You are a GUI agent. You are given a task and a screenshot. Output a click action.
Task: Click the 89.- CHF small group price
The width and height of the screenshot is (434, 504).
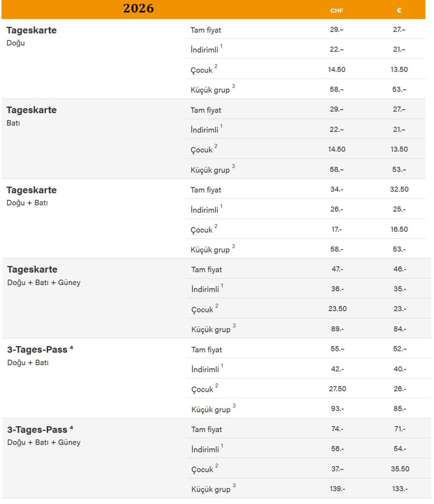337,329
